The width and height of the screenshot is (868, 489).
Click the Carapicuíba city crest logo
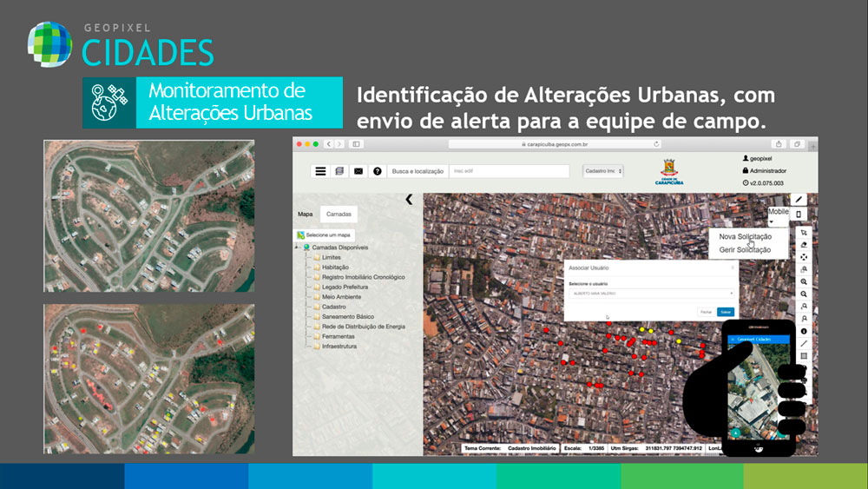(669, 172)
